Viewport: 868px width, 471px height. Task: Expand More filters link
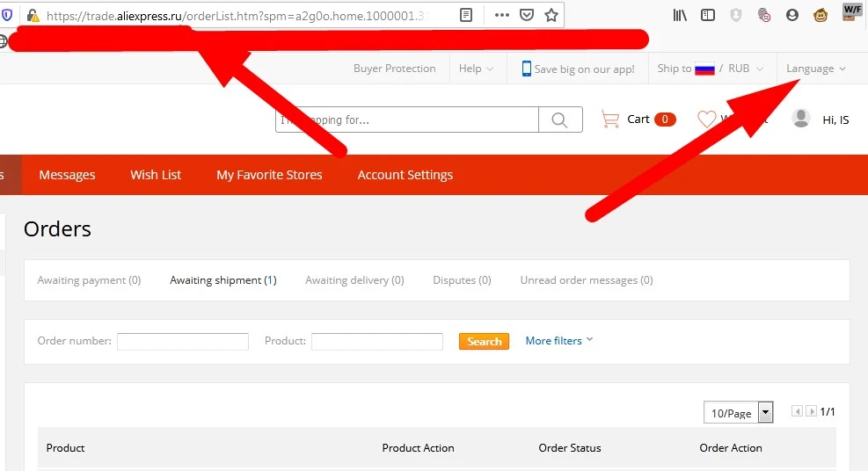tap(559, 341)
